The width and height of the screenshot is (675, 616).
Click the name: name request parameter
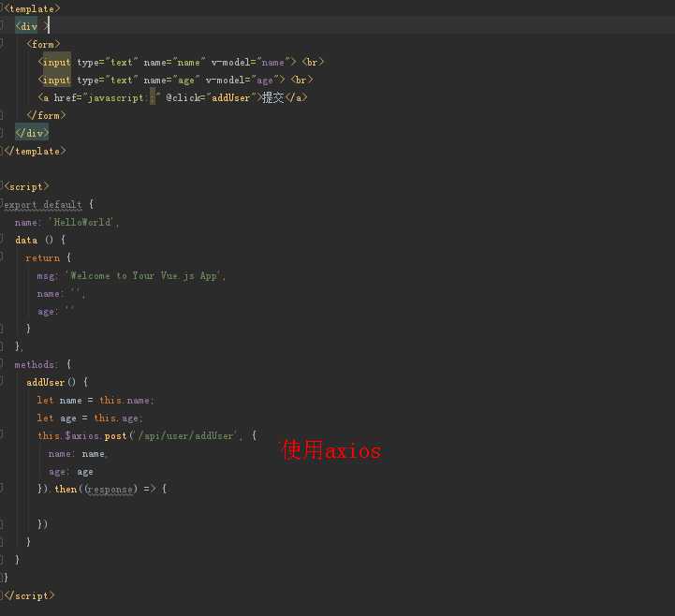tap(77, 454)
